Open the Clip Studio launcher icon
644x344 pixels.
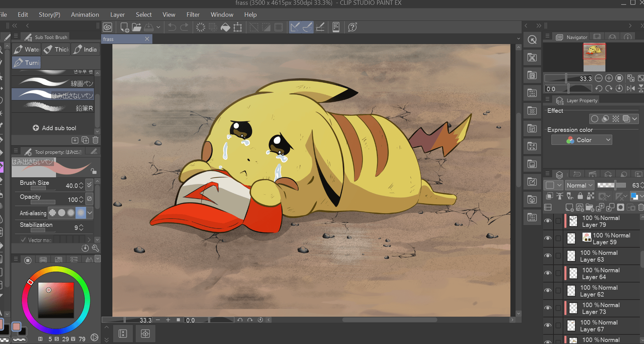108,27
